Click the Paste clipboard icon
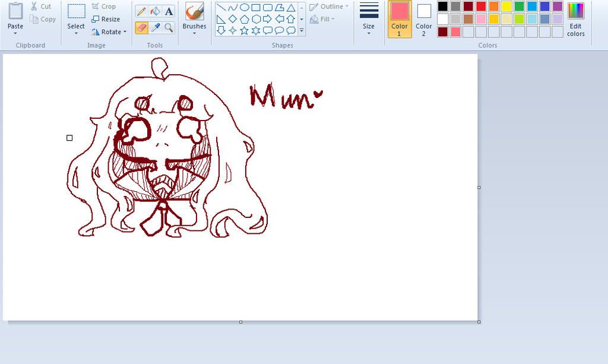Image resolution: width=608 pixels, height=364 pixels. point(15,11)
